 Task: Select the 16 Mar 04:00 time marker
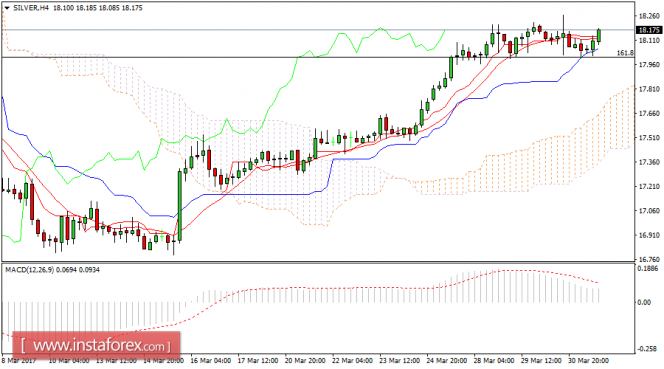click(x=210, y=361)
